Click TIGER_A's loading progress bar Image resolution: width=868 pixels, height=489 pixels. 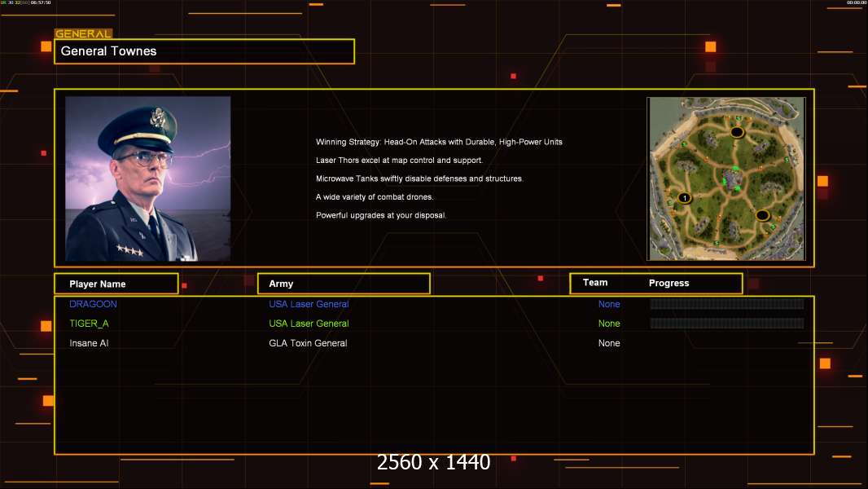pyautogui.click(x=727, y=324)
